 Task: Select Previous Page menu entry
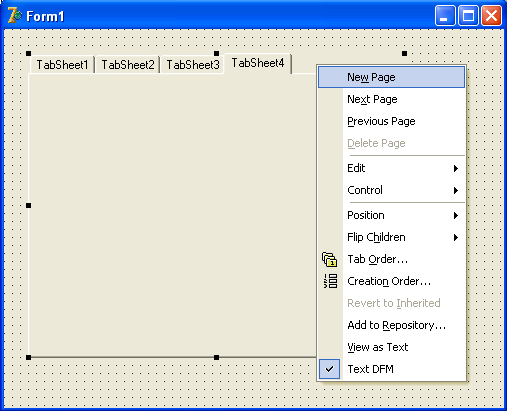pyautogui.click(x=391, y=121)
